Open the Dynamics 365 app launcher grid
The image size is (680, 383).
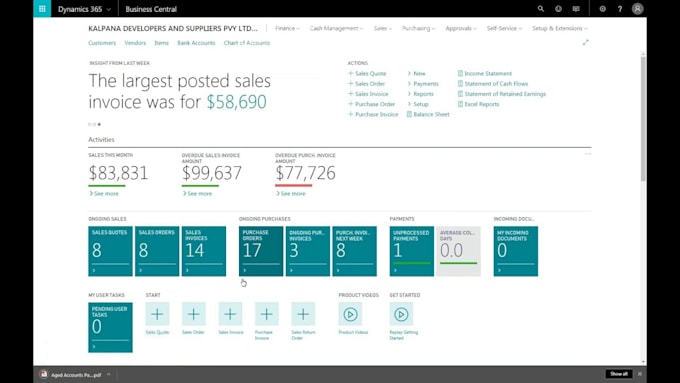coord(42,9)
